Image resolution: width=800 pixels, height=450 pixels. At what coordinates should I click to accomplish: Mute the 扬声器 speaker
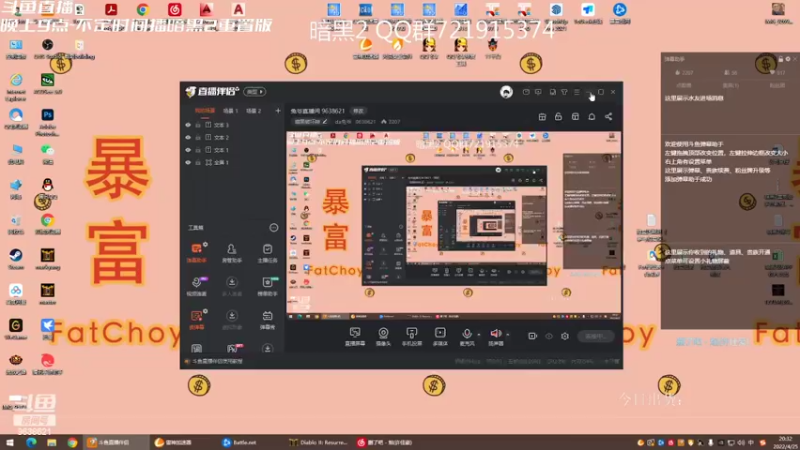(x=495, y=337)
